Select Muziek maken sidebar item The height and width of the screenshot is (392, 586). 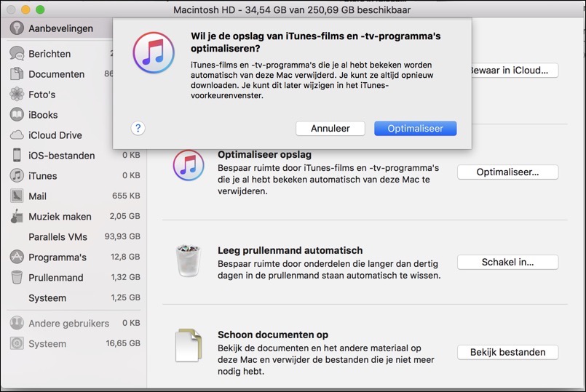(60, 216)
